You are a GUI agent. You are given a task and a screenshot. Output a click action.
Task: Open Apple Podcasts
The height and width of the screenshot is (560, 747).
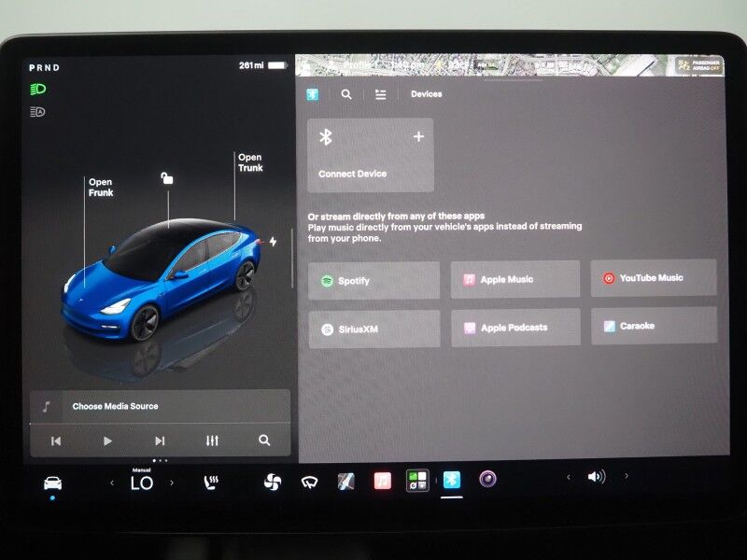click(x=515, y=328)
